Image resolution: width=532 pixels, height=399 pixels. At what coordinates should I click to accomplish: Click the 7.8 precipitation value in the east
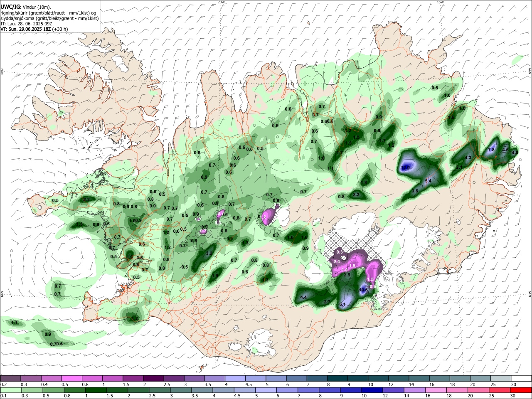[491, 150]
